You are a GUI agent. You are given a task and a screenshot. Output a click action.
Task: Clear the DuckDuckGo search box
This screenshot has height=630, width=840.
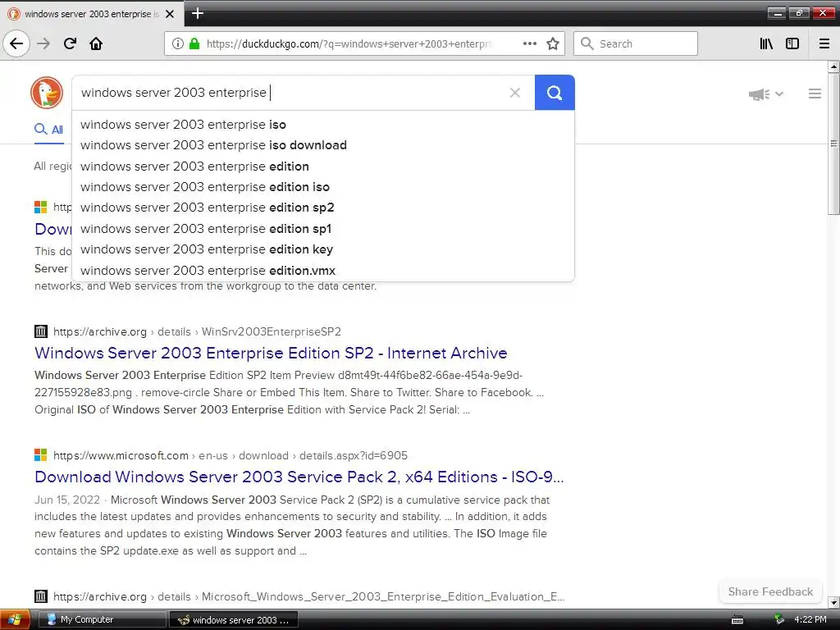pyautogui.click(x=515, y=93)
